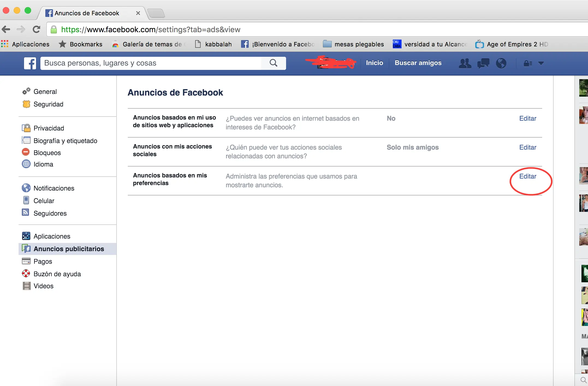Click the browser forward arrow
Image resolution: width=588 pixels, height=386 pixels.
[21, 29]
